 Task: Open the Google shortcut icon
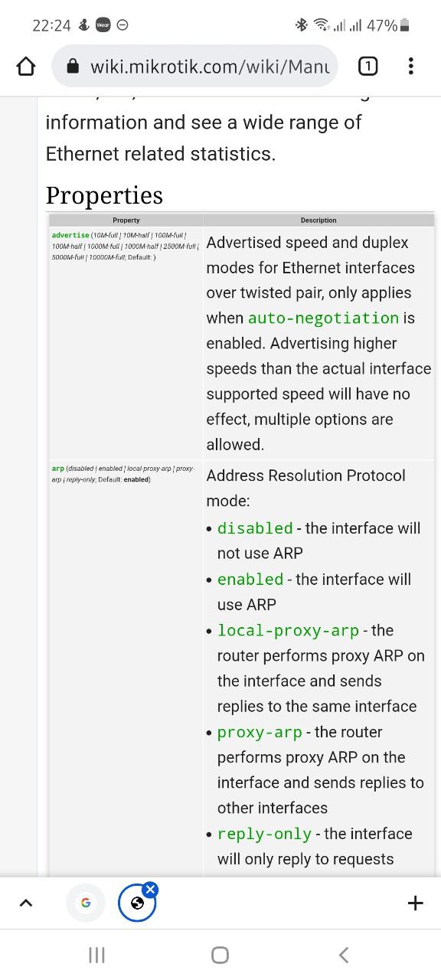(86, 903)
